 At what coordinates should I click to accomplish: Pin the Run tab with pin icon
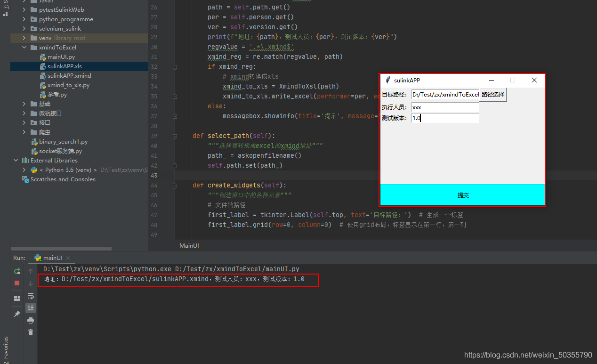click(x=17, y=314)
